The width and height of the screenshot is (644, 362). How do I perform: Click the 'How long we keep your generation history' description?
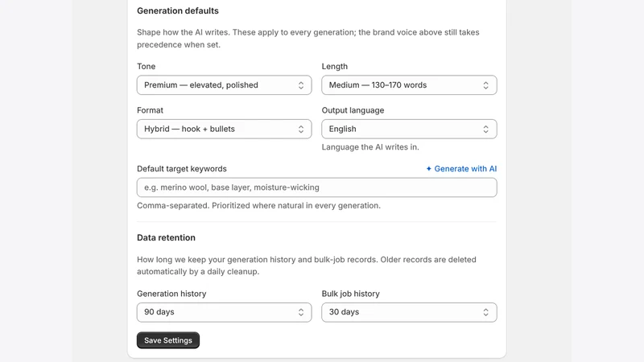[307, 265]
